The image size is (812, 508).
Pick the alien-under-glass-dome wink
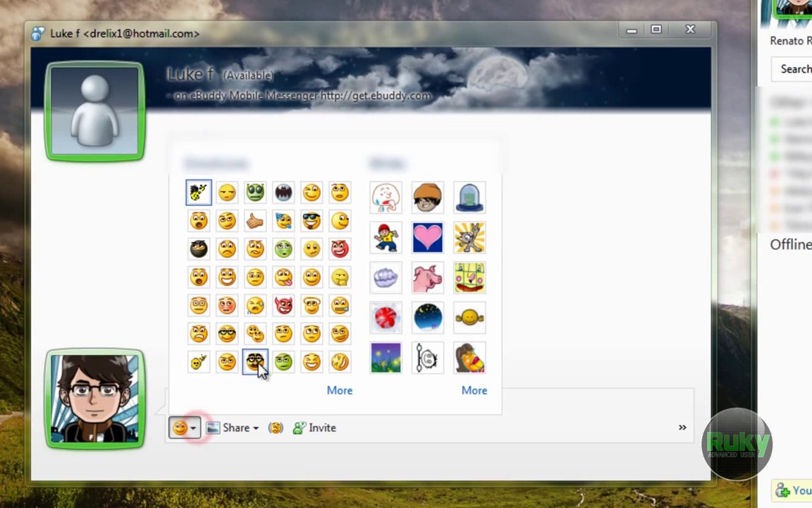tap(469, 197)
